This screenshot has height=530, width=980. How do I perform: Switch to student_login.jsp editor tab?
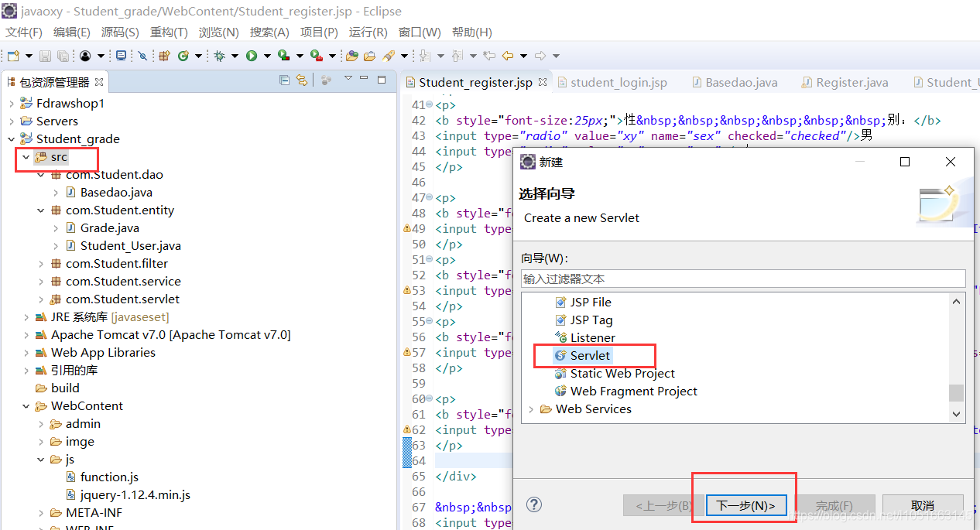(612, 83)
